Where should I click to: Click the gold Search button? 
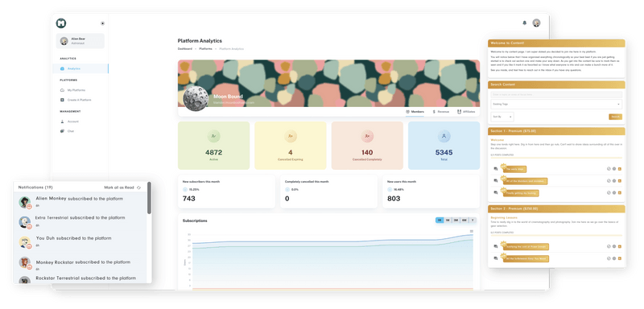(x=615, y=117)
